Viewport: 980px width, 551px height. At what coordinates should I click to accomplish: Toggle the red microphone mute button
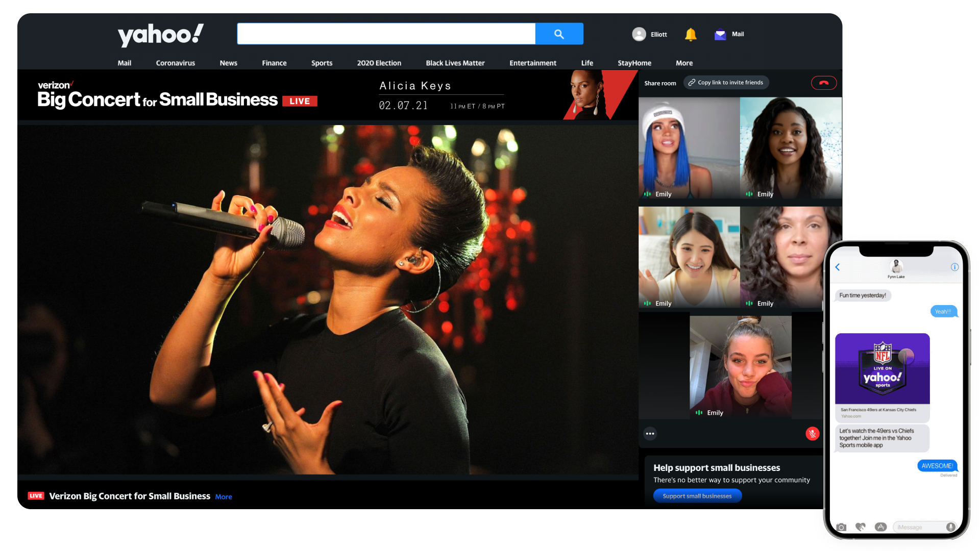point(812,434)
